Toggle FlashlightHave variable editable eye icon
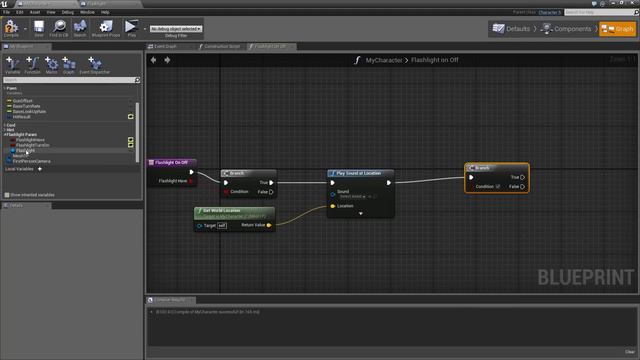 click(x=131, y=140)
